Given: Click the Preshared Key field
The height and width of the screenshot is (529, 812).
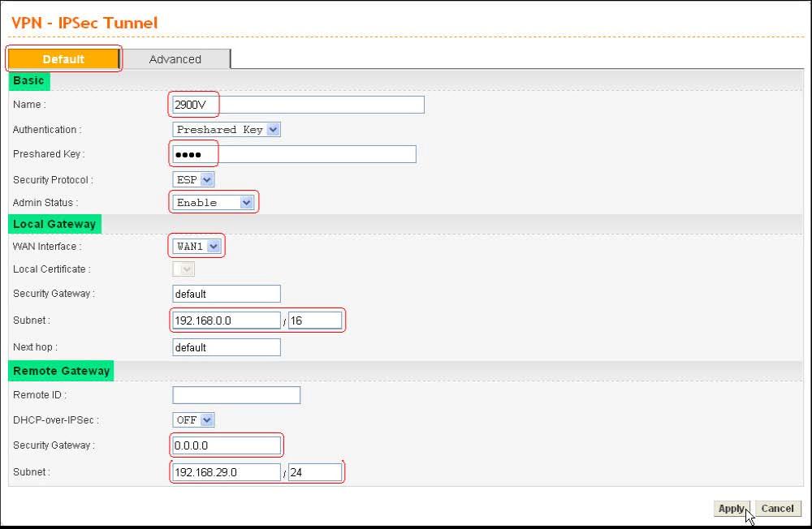Looking at the screenshot, I should point(294,154).
